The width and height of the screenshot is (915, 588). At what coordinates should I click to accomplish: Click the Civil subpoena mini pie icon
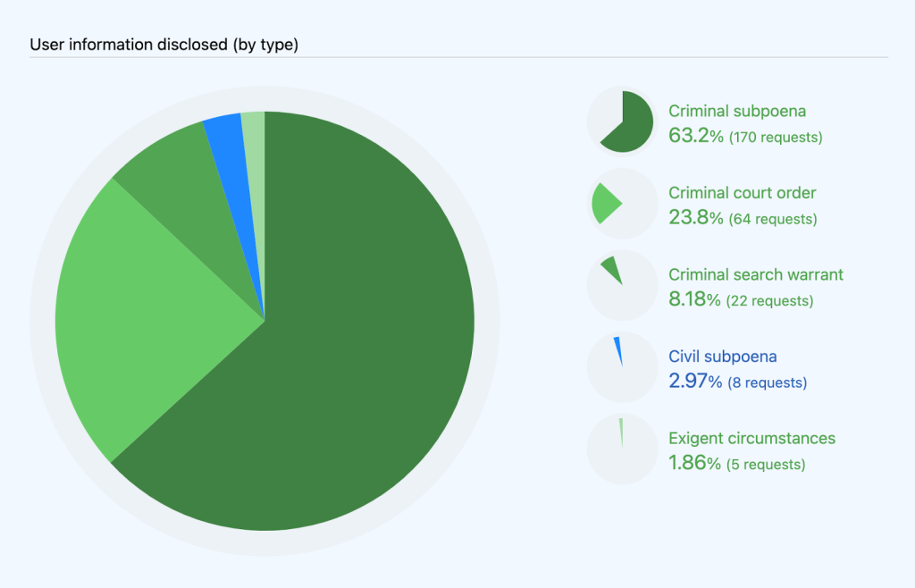pyautogui.click(x=623, y=367)
